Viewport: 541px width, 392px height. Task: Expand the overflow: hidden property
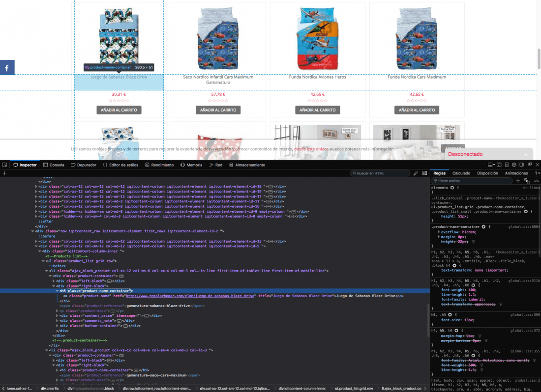pos(439,232)
